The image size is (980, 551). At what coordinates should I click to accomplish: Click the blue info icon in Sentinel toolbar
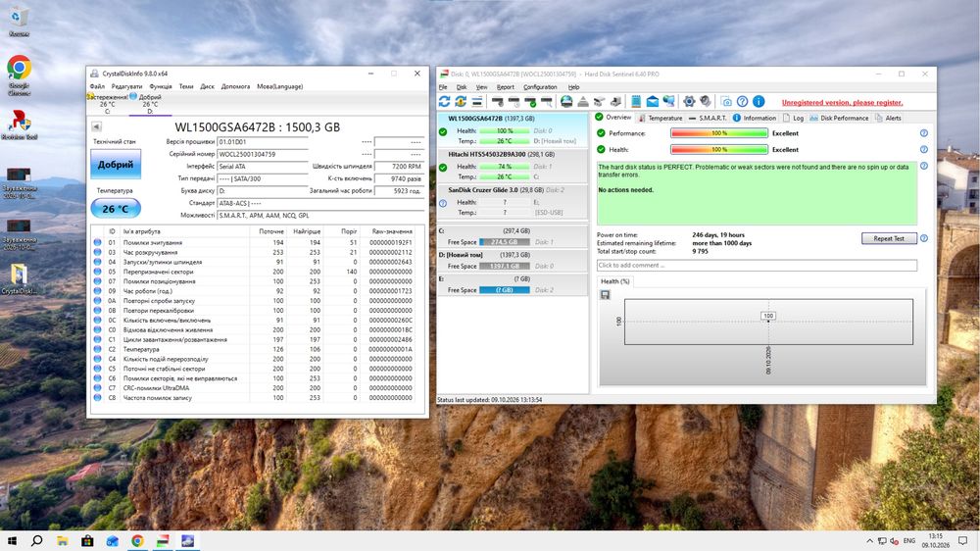tap(759, 101)
